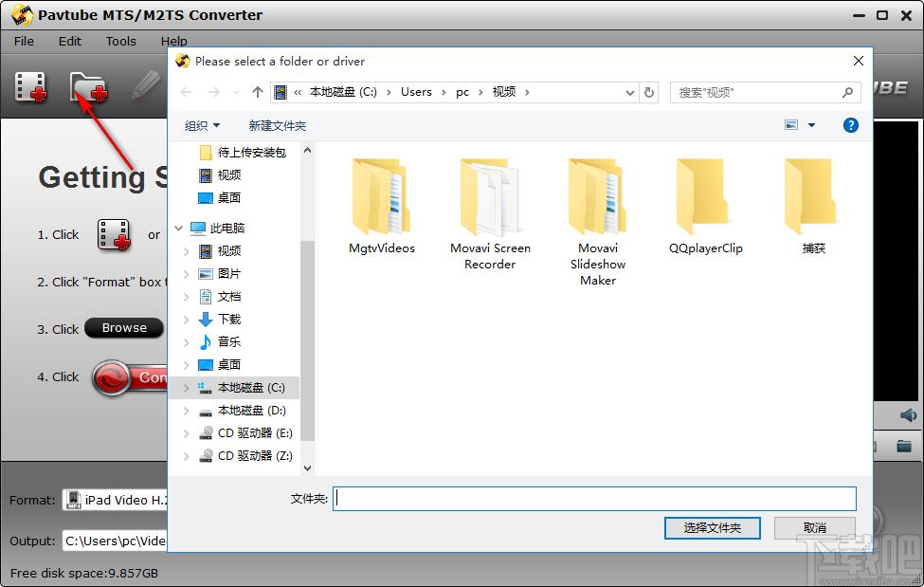Open the Edit menu
The width and height of the screenshot is (924, 587).
click(69, 42)
